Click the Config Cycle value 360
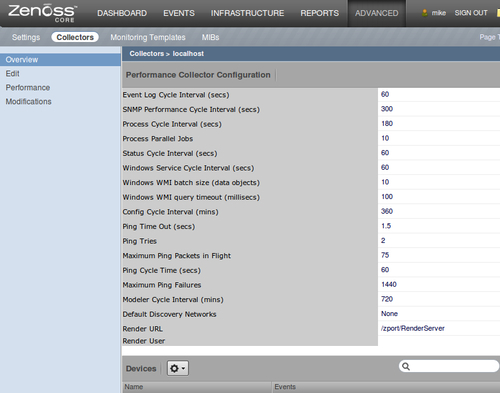500x393 pixels. pyautogui.click(x=387, y=212)
